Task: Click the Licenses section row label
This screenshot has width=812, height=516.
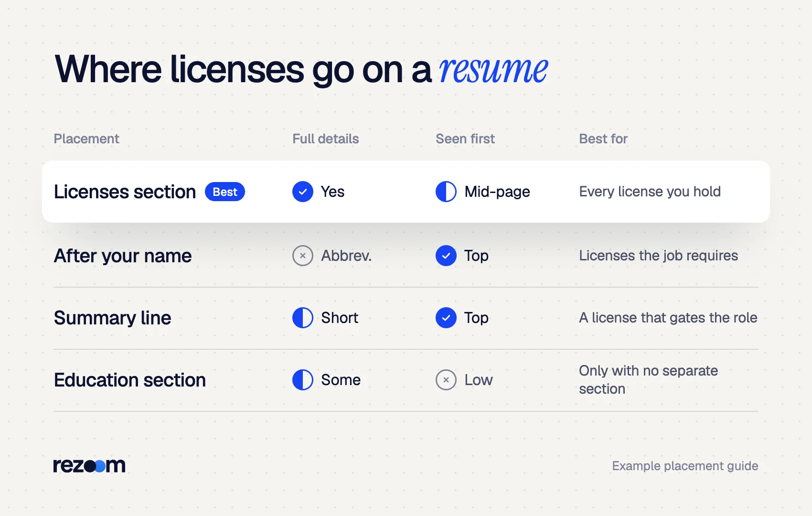Action: pyautogui.click(x=125, y=192)
